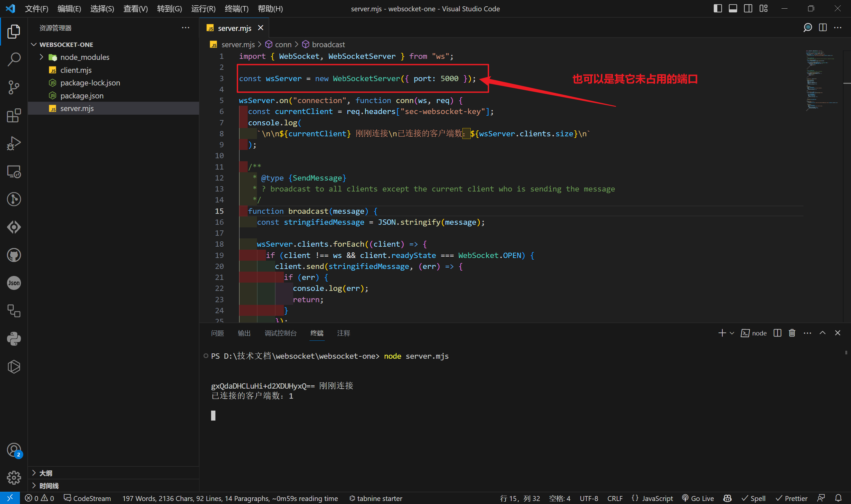Viewport: 851px width, 504px height.
Task: Collapse the WEBSOCKET-ONE folder
Action: pyautogui.click(x=34, y=44)
